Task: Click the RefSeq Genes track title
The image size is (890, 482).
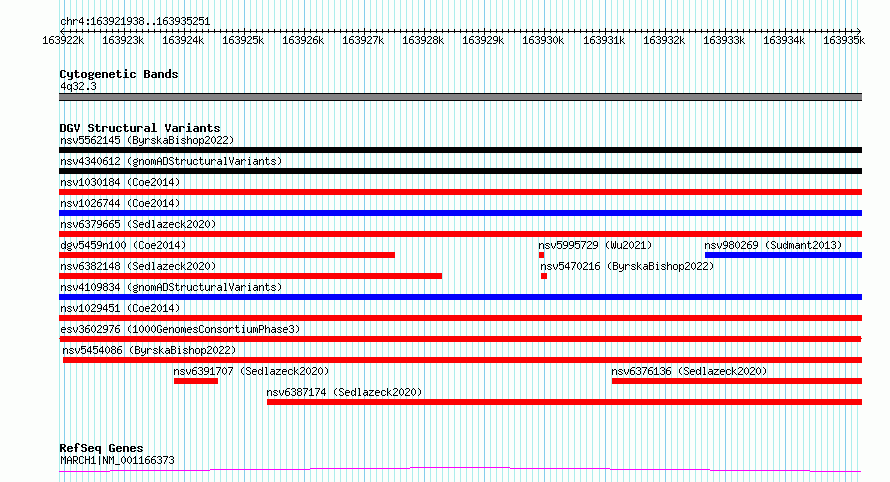Action: click(101, 448)
